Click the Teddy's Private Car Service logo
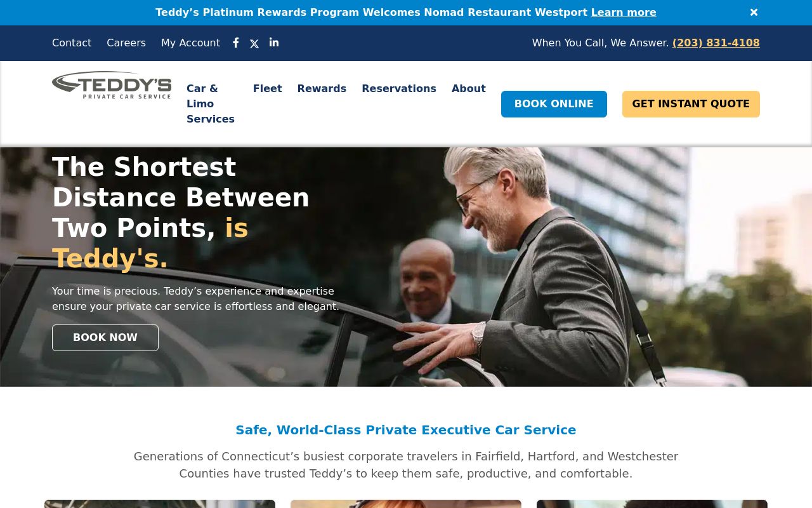This screenshot has height=508, width=812. 112,85
